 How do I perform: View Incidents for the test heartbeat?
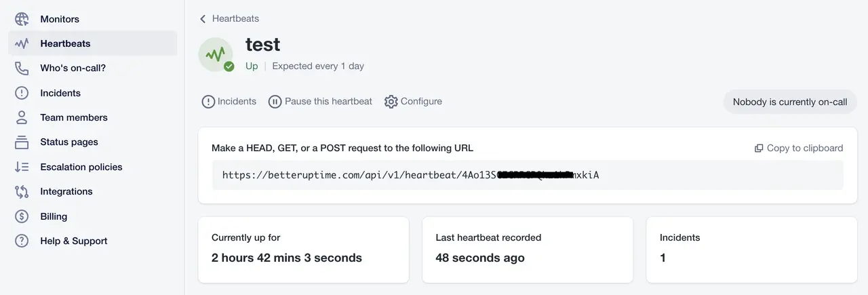pyautogui.click(x=229, y=101)
